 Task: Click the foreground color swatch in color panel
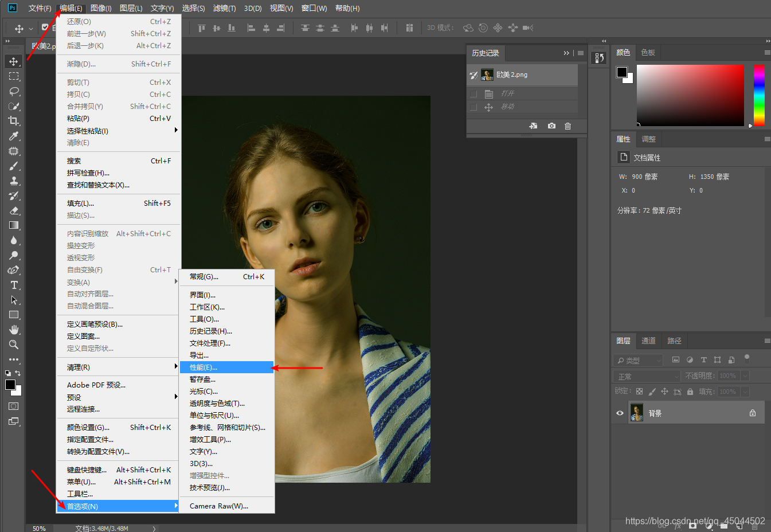(x=622, y=72)
